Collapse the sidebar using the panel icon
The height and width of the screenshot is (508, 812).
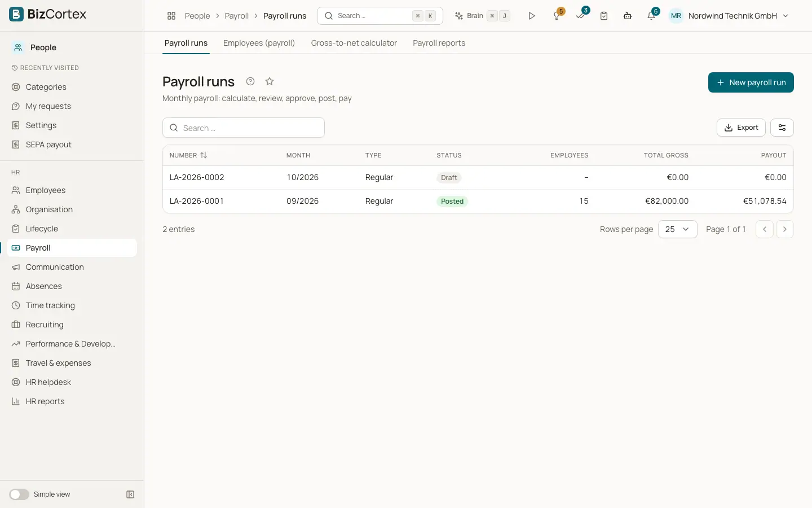[x=130, y=494]
